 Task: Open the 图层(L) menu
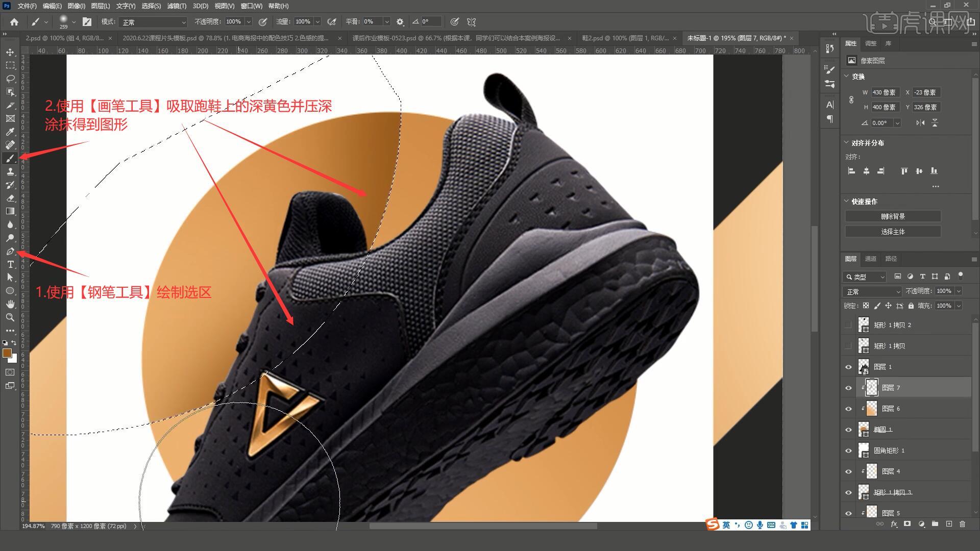point(101,6)
